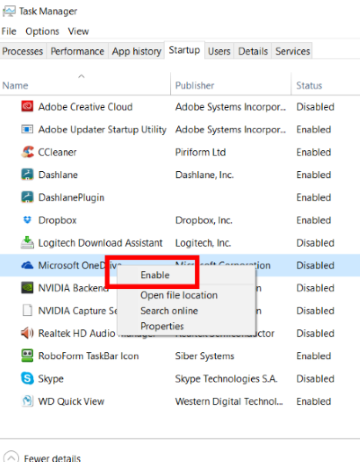This screenshot has height=462, width=360.
Task: Choose Enable in the context menu
Action: 155,275
